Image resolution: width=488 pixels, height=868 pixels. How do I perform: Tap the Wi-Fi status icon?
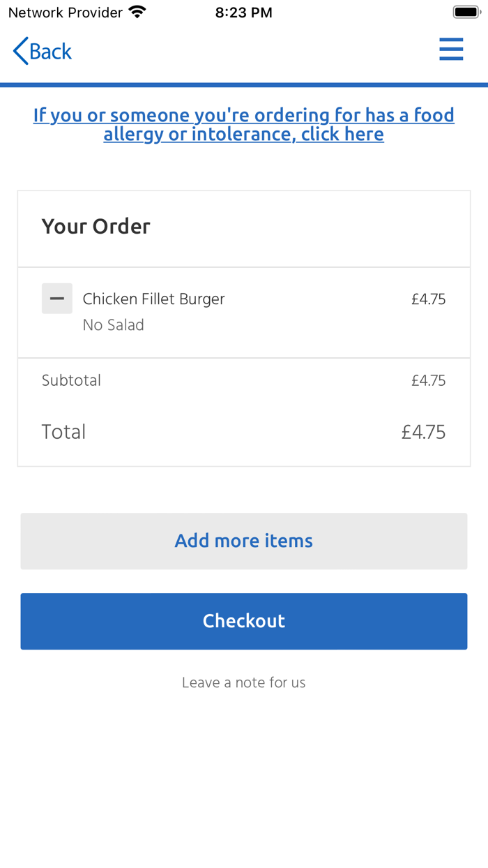coord(138,12)
